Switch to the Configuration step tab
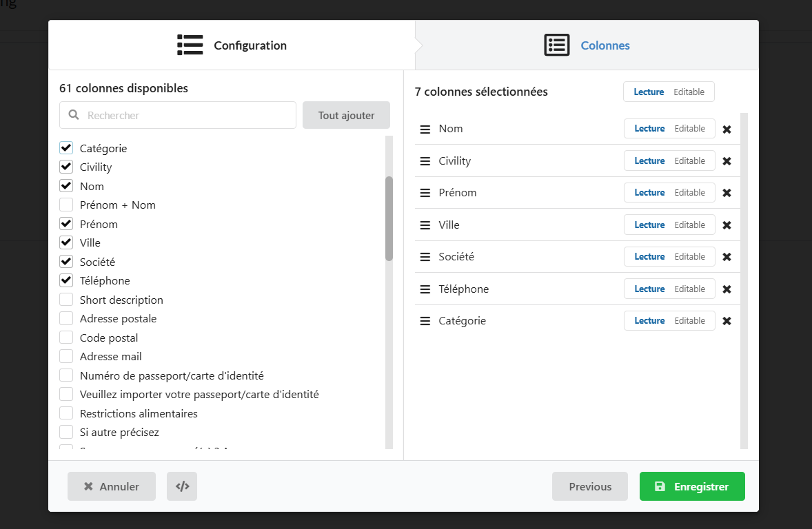 click(232, 45)
